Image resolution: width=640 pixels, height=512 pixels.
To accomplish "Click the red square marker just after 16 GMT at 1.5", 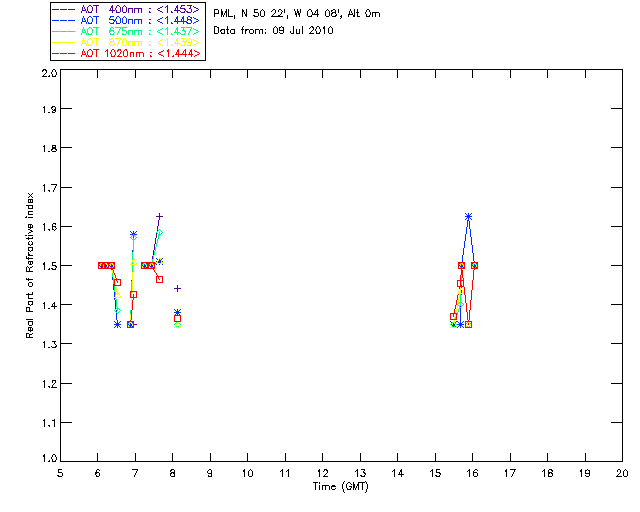I will point(474,265).
